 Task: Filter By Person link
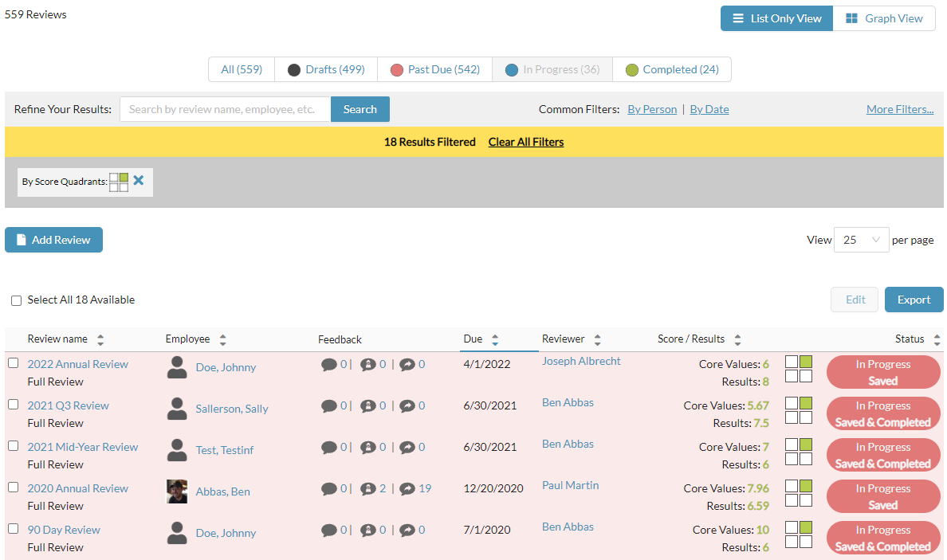(652, 109)
